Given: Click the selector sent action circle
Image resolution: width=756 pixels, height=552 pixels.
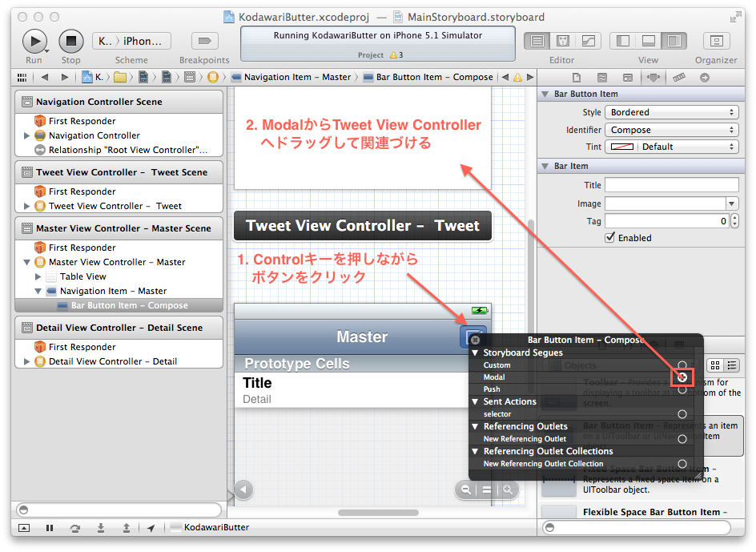Looking at the screenshot, I should pyautogui.click(x=682, y=414).
